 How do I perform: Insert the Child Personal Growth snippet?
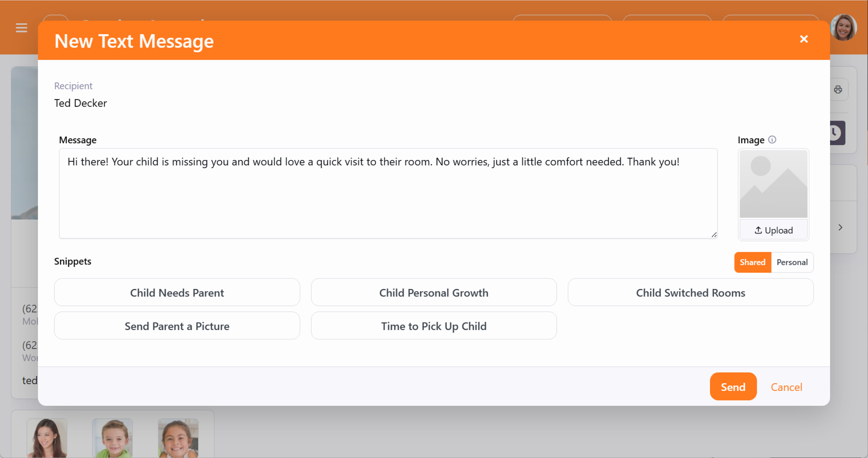point(434,293)
